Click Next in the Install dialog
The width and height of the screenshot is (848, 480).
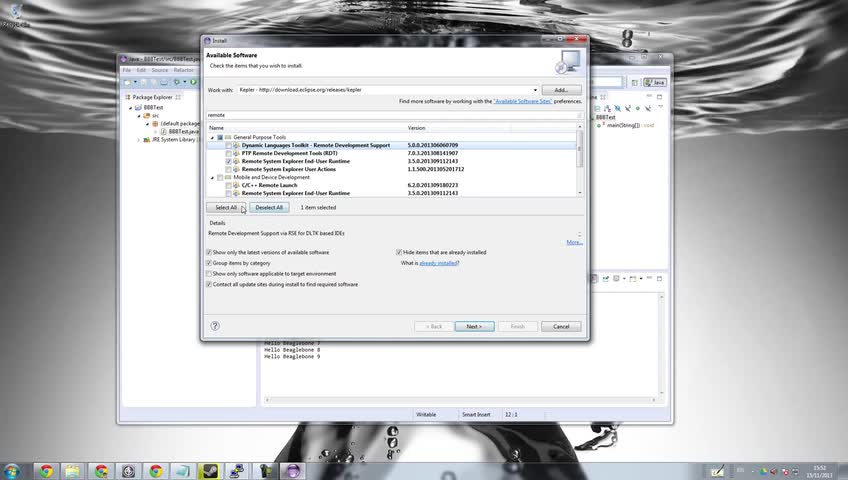click(x=474, y=326)
